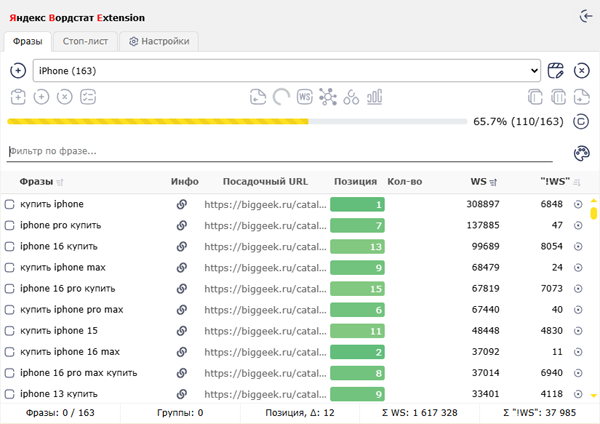Click the color palette icon near filter
This screenshot has width=600, height=424.
click(582, 153)
